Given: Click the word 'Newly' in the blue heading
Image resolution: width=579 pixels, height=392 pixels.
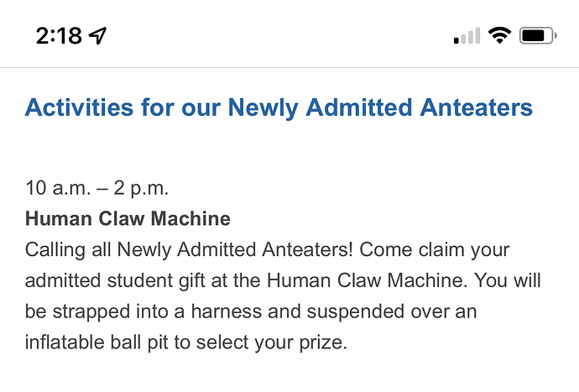Looking at the screenshot, I should [263, 108].
